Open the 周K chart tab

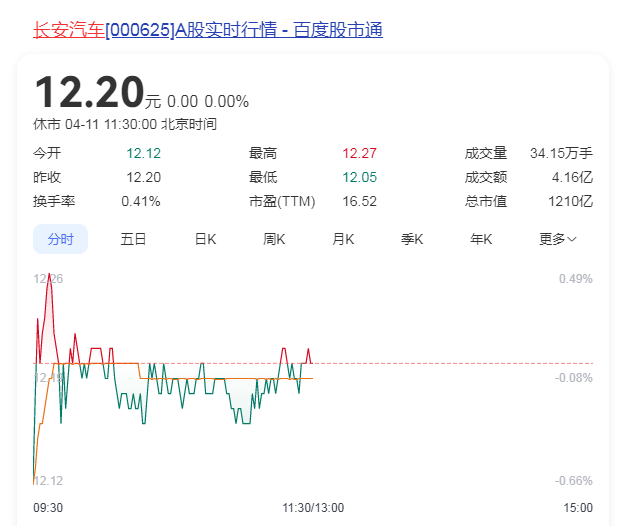click(274, 239)
